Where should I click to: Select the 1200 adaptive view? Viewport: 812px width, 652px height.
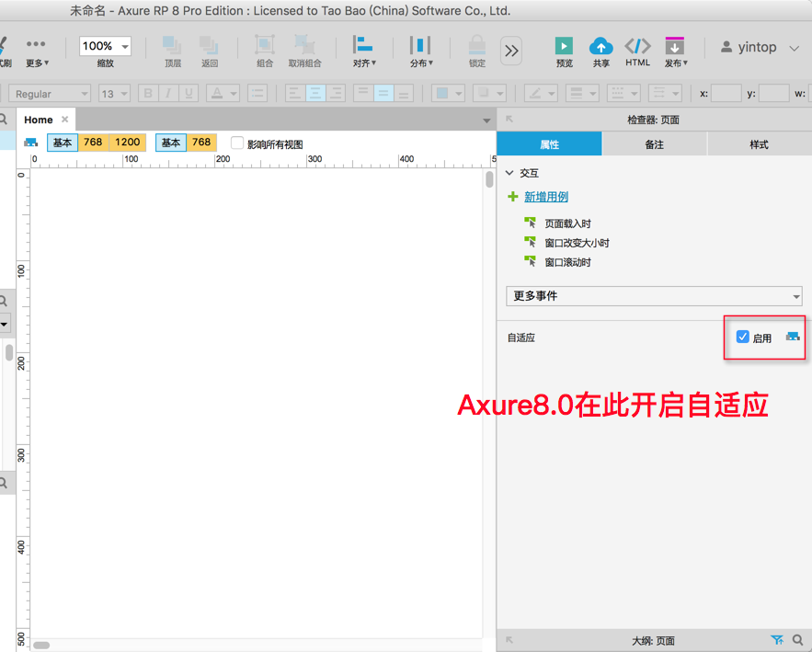128,143
